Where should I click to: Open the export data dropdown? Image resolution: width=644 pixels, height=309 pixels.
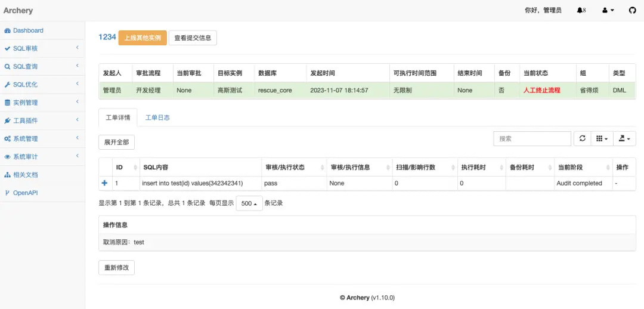click(x=624, y=139)
